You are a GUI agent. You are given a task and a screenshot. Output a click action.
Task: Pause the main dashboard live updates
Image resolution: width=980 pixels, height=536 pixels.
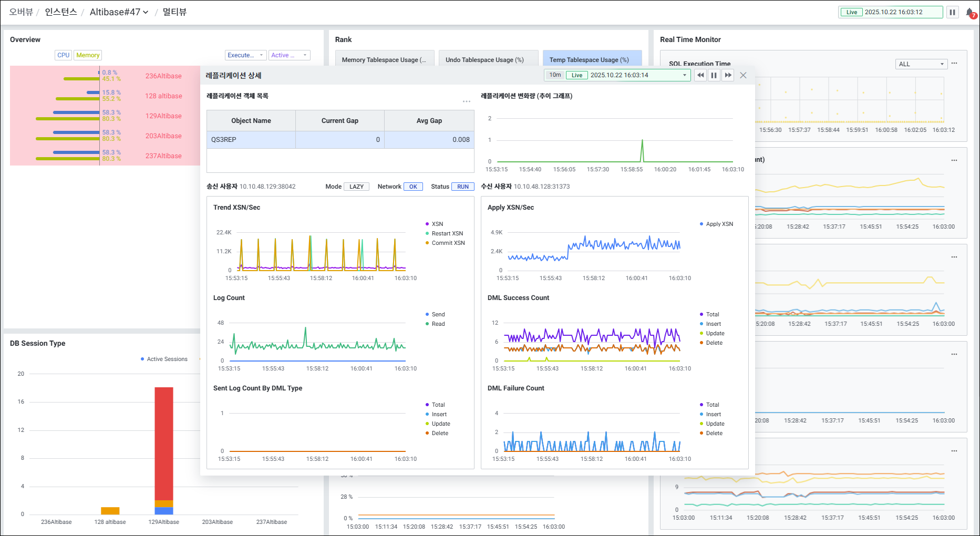tap(952, 12)
